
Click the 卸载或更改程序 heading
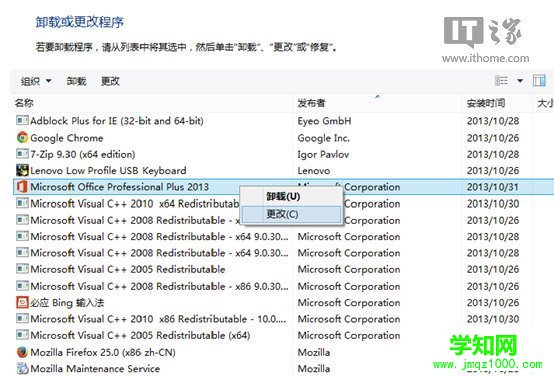pyautogui.click(x=79, y=22)
